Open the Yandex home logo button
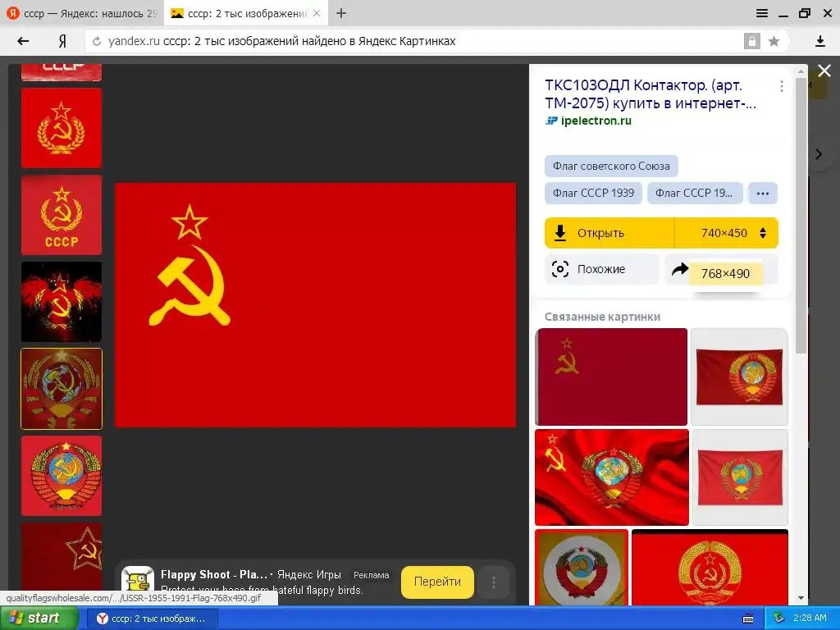This screenshot has height=630, width=840. (62, 41)
